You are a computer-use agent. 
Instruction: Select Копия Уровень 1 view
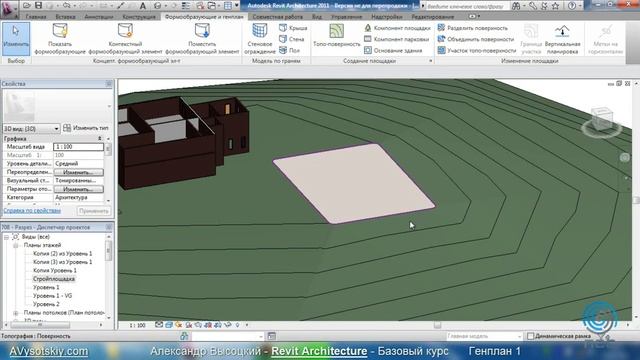click(x=55, y=271)
